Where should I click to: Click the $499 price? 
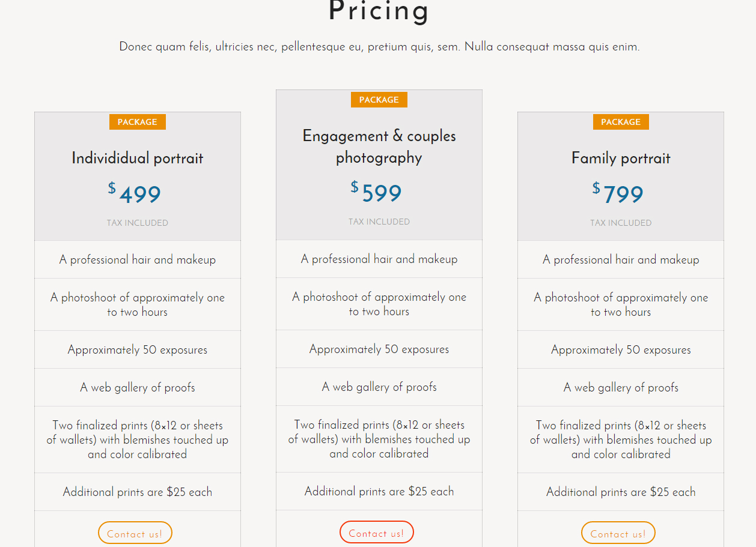[136, 195]
